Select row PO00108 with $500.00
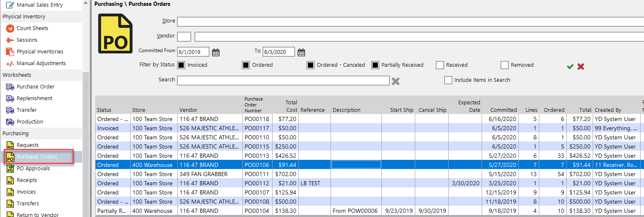 click(x=369, y=202)
